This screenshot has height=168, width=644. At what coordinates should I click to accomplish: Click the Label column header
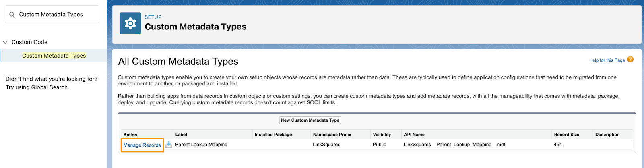click(181, 135)
